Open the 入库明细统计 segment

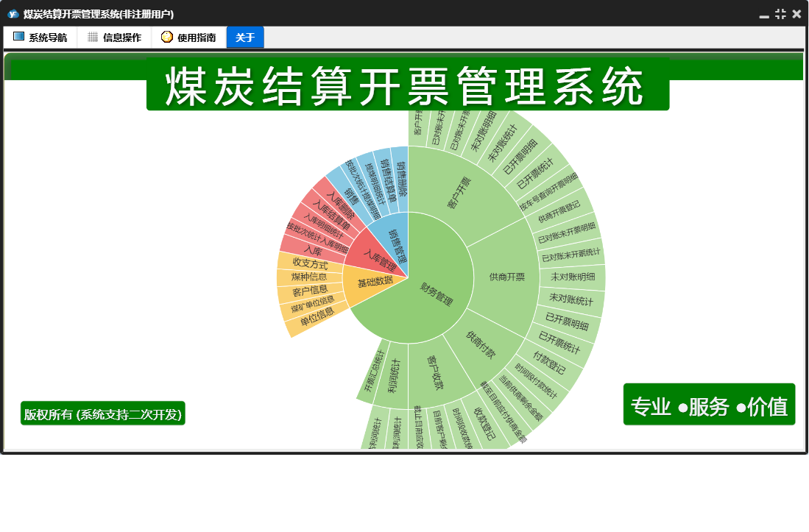coord(323,225)
